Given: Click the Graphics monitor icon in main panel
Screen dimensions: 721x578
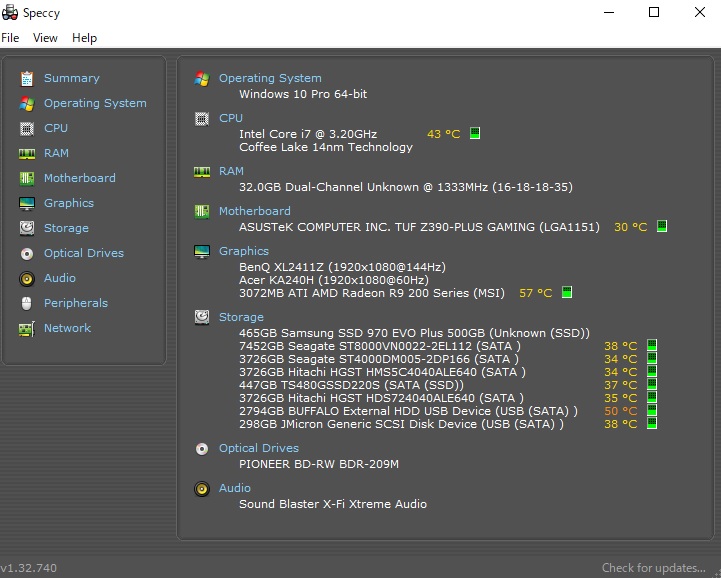Looking at the screenshot, I should pos(202,252).
